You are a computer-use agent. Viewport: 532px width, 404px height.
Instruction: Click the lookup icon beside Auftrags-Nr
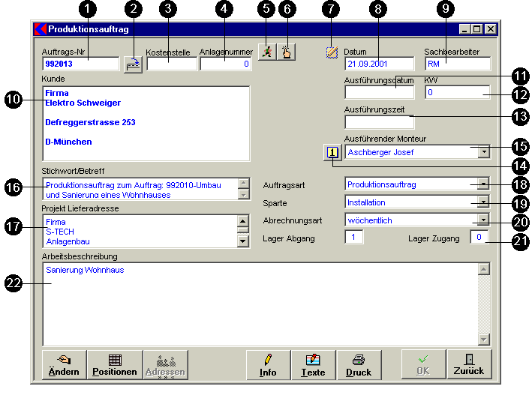click(132, 64)
